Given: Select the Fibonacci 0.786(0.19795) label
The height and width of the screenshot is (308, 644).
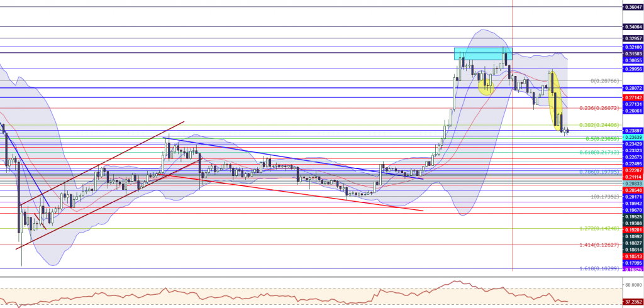Looking at the screenshot, I should pyautogui.click(x=599, y=172).
